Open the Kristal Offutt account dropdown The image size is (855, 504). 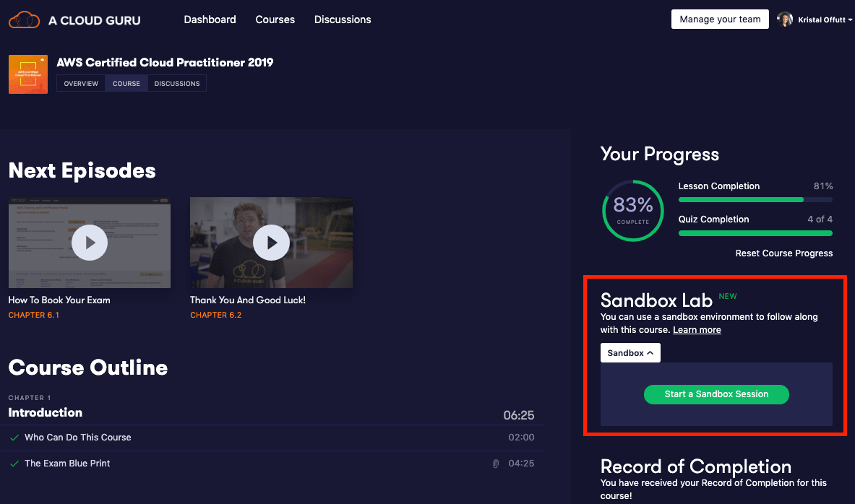point(825,19)
